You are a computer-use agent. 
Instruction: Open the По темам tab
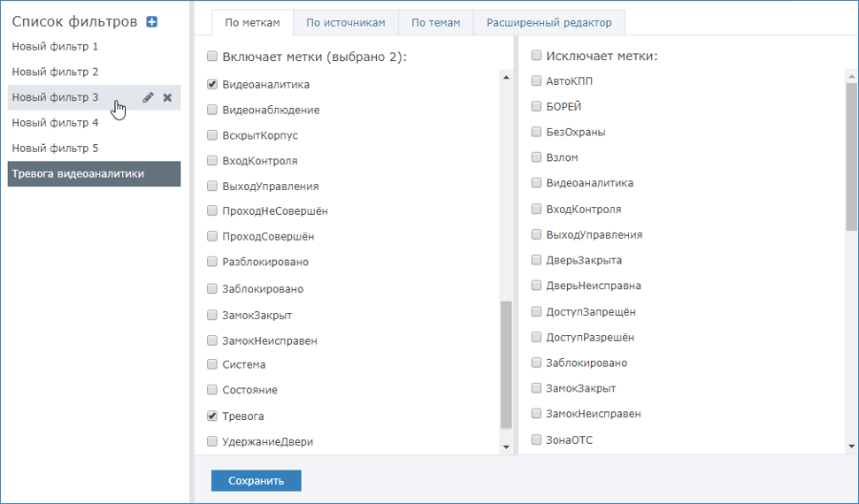(435, 23)
